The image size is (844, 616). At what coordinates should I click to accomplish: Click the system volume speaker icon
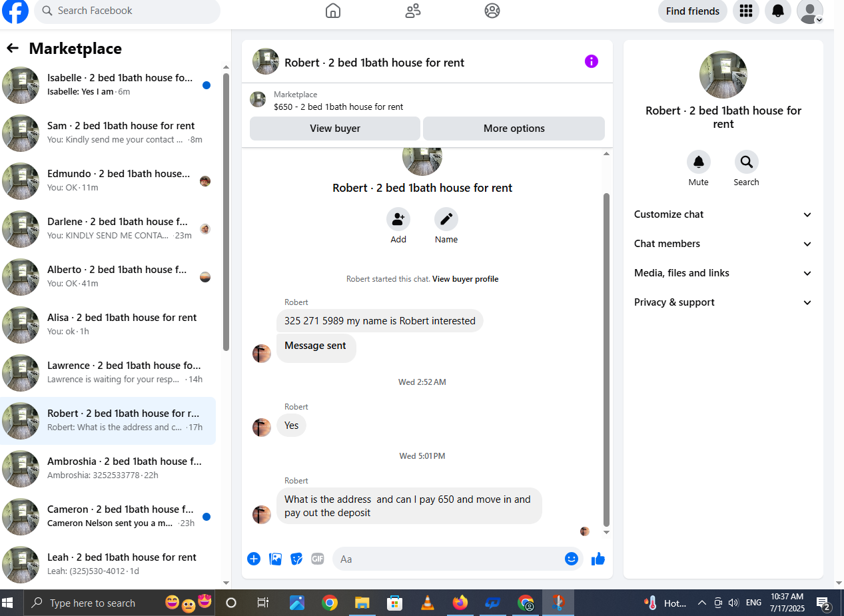point(733,603)
